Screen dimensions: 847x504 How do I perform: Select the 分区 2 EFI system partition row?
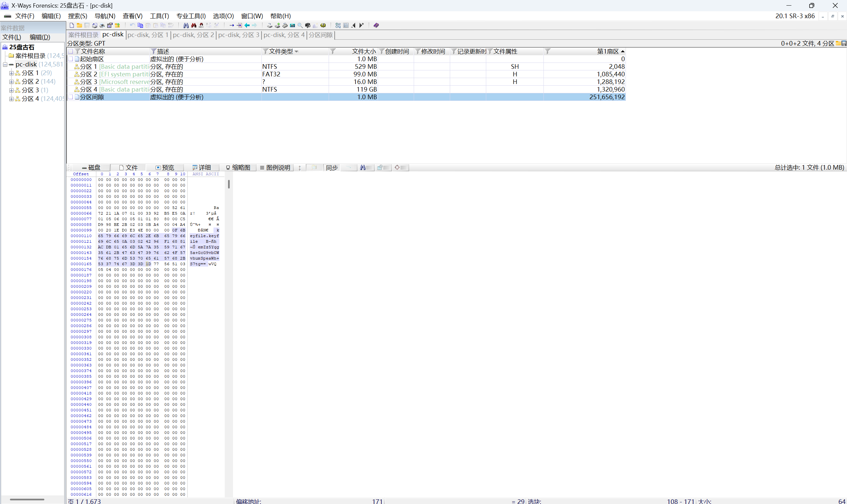click(x=346, y=74)
